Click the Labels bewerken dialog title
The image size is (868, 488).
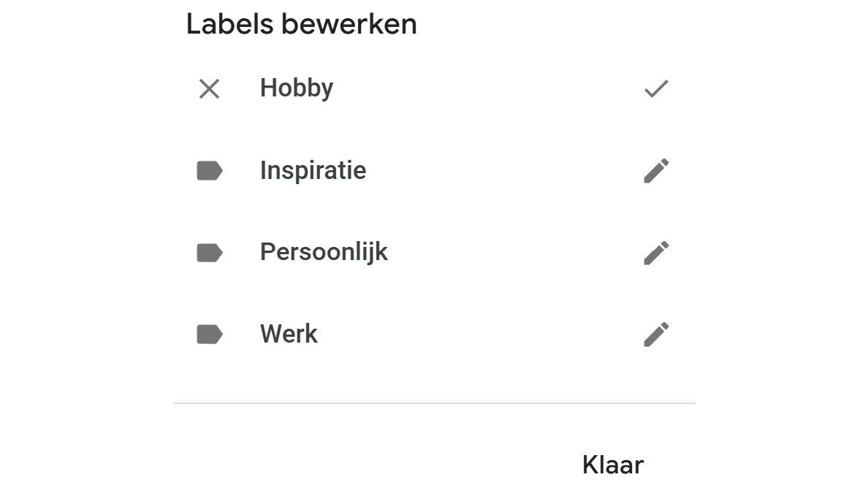coord(301,24)
